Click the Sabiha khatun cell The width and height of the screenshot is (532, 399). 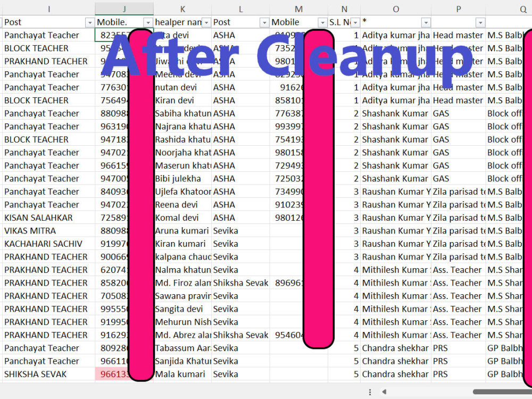click(x=182, y=114)
